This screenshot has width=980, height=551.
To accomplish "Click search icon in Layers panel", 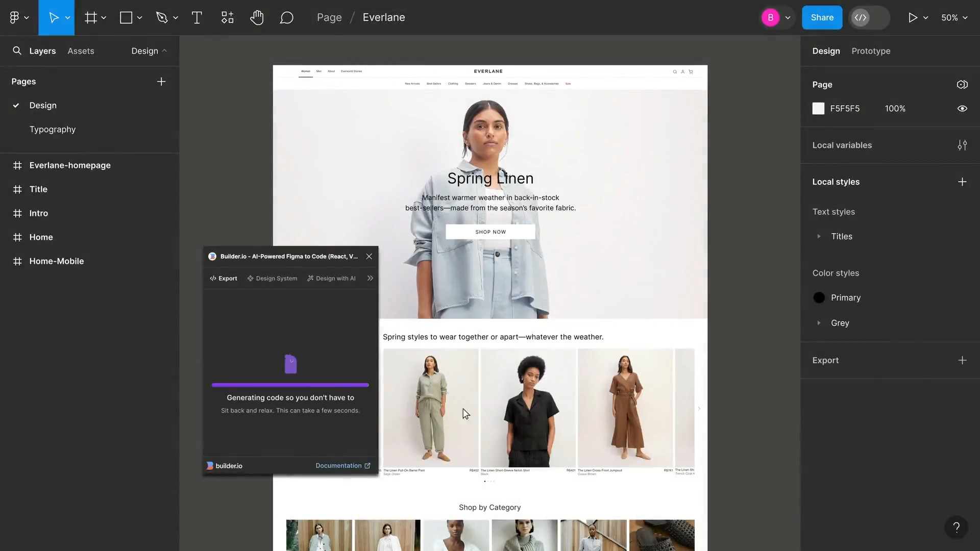I will pyautogui.click(x=17, y=51).
